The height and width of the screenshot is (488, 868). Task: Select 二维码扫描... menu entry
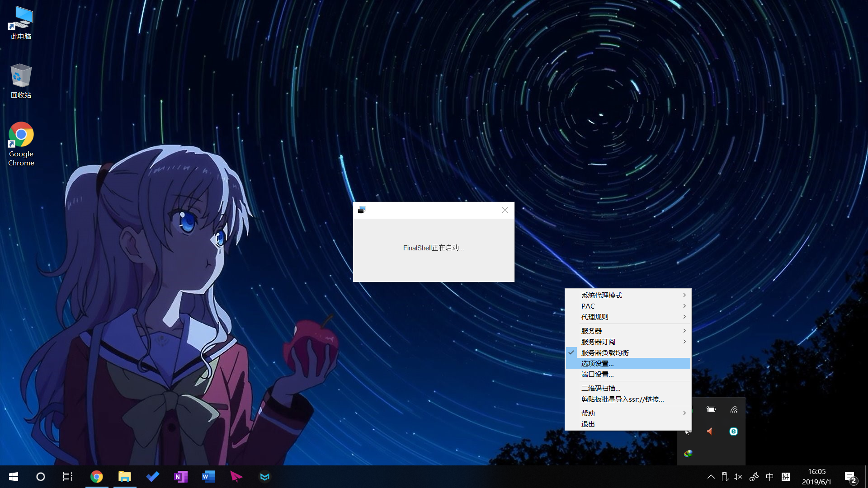click(x=628, y=388)
